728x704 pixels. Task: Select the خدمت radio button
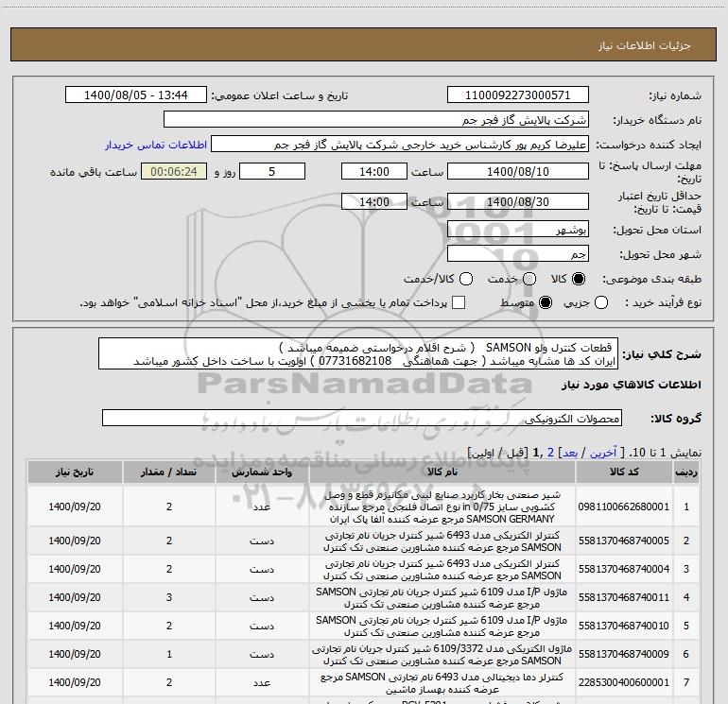pyautogui.click(x=529, y=279)
